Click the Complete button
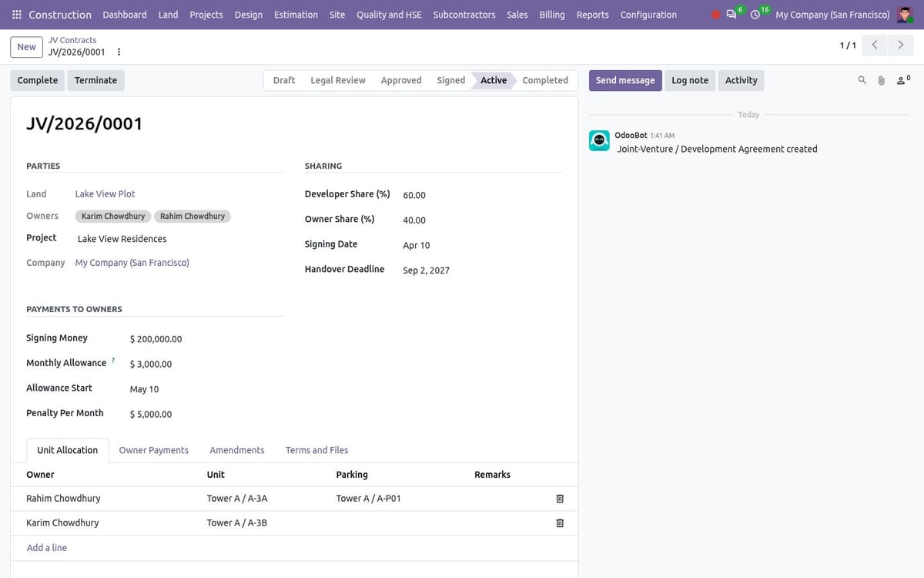The height and width of the screenshot is (578, 924). (38, 80)
